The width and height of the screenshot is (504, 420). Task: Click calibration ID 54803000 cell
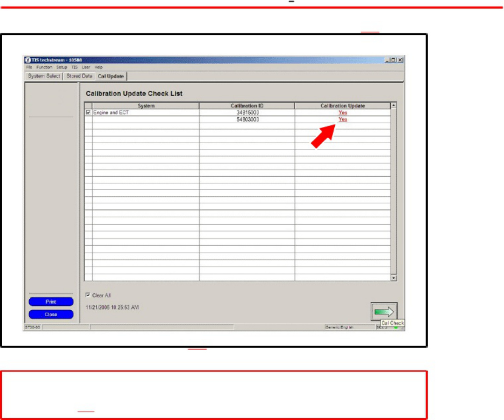click(247, 120)
